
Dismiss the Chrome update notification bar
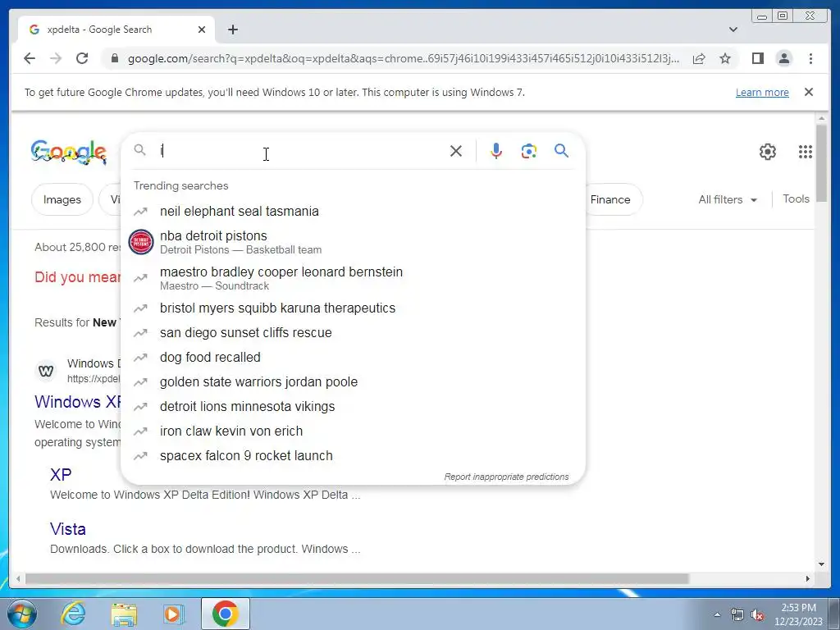coord(809,92)
